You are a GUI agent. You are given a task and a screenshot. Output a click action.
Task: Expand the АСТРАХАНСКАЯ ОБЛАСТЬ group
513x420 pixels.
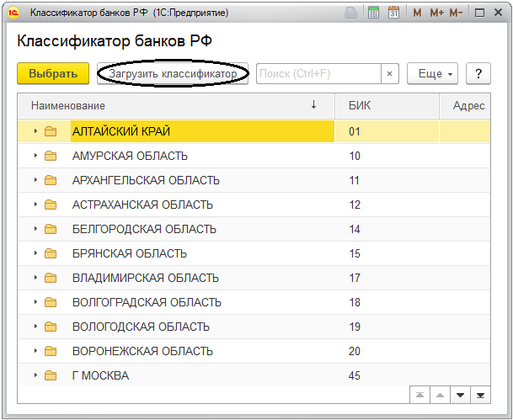click(35, 205)
